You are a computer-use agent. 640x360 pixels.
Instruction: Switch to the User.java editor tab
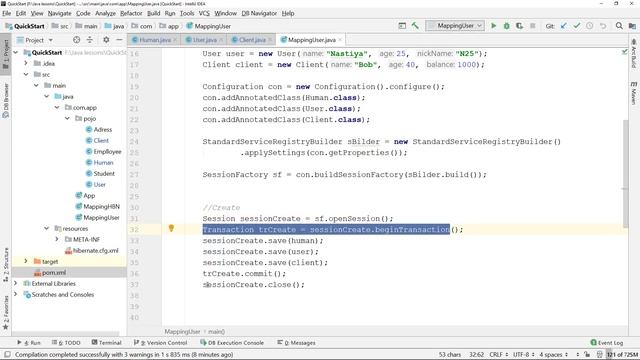point(203,40)
